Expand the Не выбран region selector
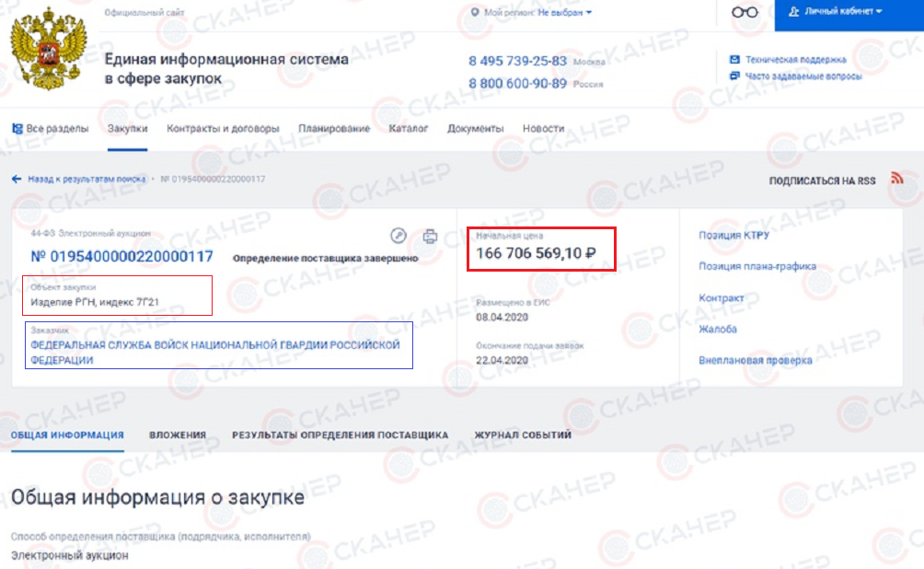Screen dimensions: 924x569 (x=564, y=12)
